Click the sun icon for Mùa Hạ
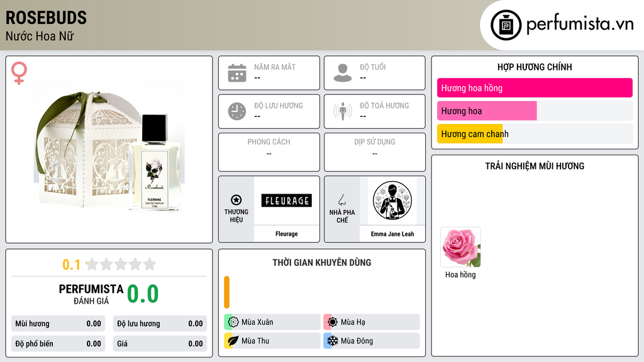 point(333,322)
